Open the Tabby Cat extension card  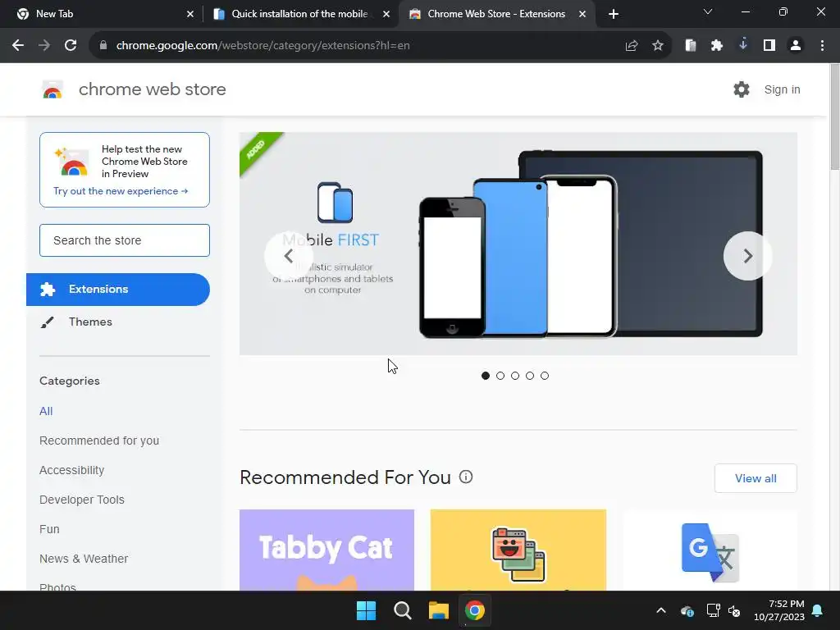pyautogui.click(x=326, y=550)
